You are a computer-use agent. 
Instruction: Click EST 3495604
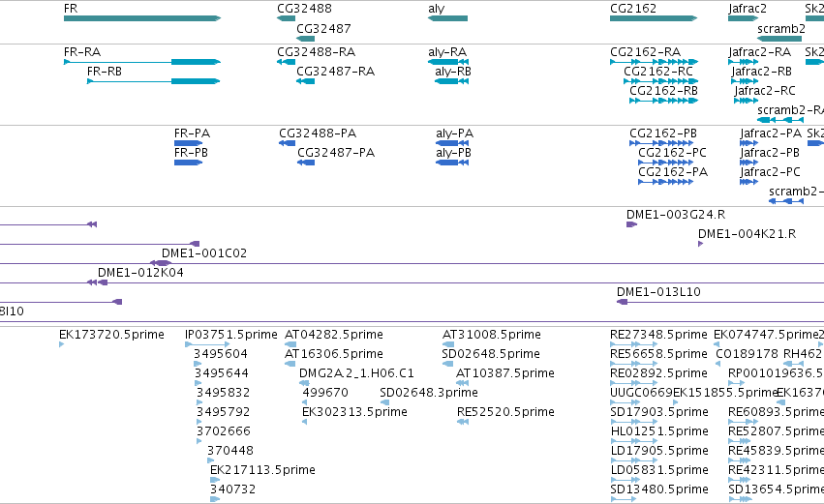tap(220, 354)
